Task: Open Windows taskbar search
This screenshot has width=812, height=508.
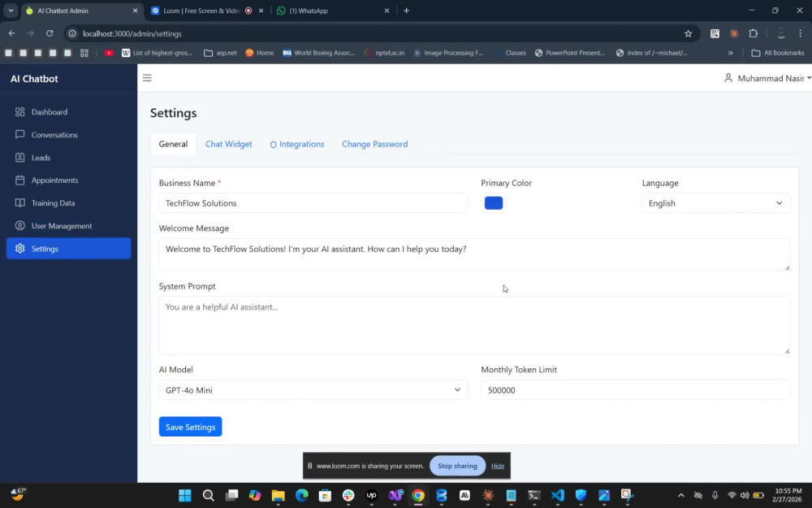Action: pyautogui.click(x=208, y=496)
